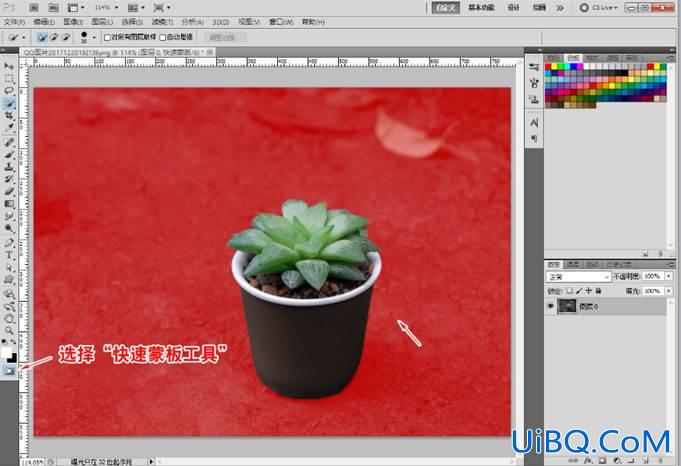681x466 pixels.
Task: Select the Clone Stamp tool
Action: point(9,167)
